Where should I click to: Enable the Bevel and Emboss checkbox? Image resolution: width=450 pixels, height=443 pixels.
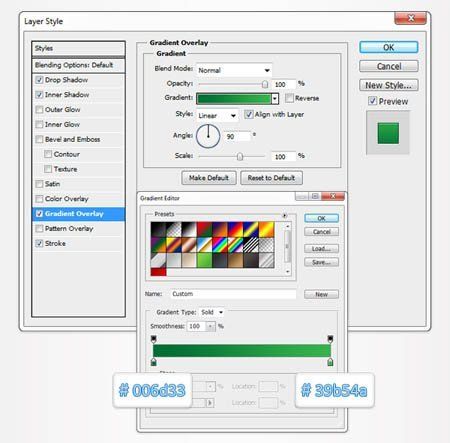(x=39, y=139)
